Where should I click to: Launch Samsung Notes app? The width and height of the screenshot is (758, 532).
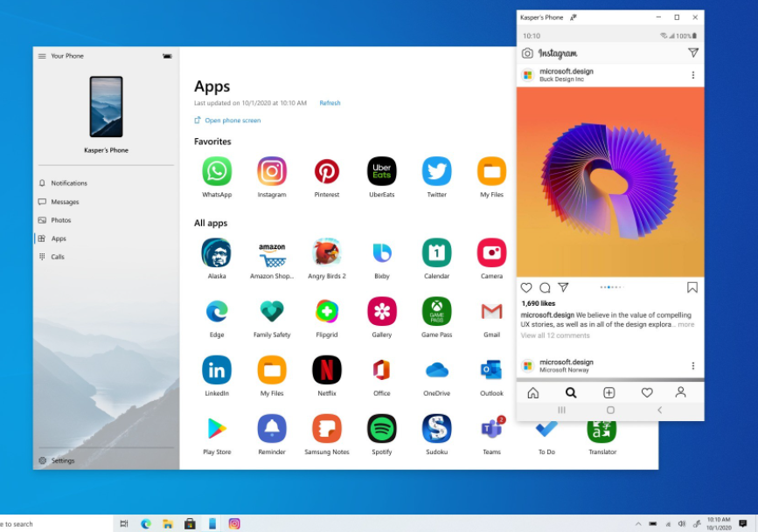(x=327, y=429)
